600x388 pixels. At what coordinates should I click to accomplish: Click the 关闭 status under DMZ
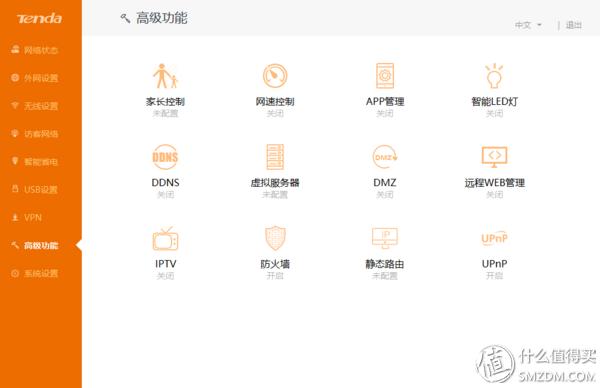point(385,194)
